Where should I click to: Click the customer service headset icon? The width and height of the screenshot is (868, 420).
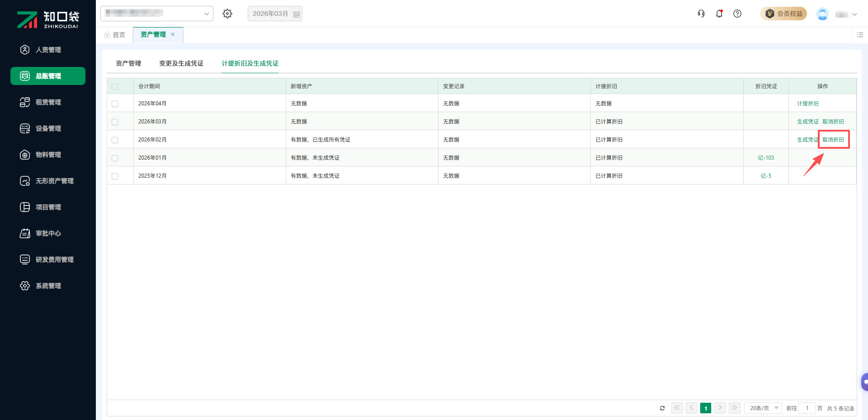(x=701, y=14)
